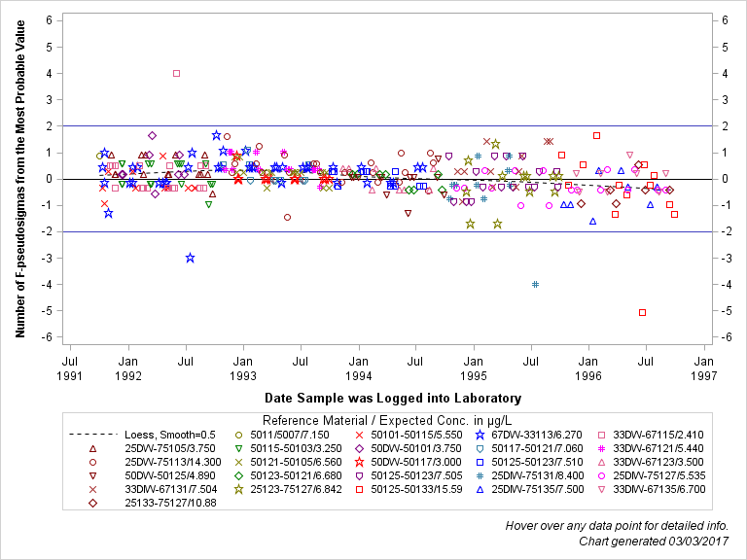This screenshot has width=747, height=560.
Task: Select the teal shield marker for 50117-50121/7.060
Action: [480, 448]
